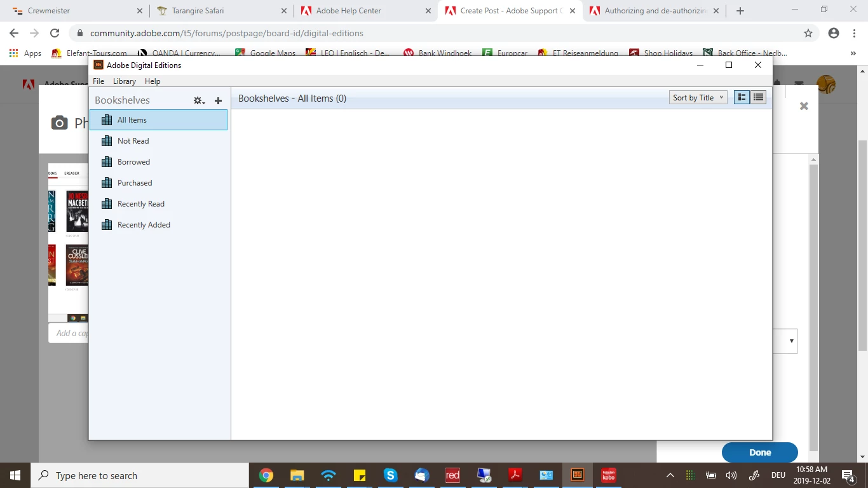
Task: Reload the Chrome page
Action: [x=55, y=33]
